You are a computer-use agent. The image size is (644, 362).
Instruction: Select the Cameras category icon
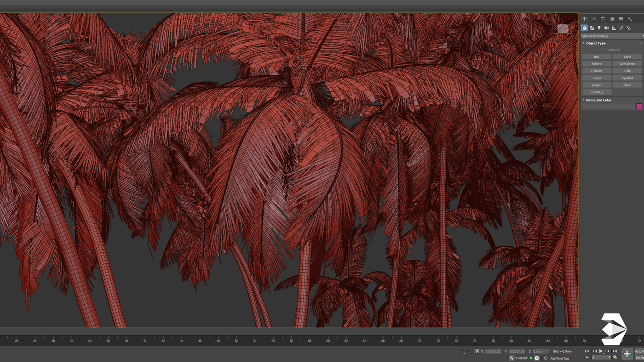[x=606, y=28]
